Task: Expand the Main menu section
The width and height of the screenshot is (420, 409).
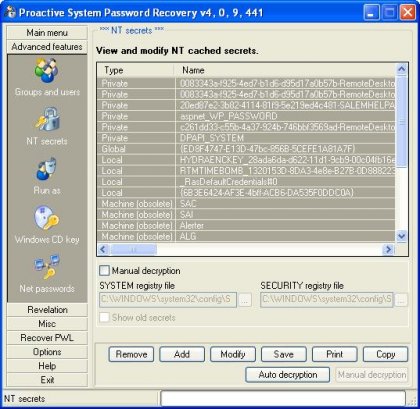Action: click(47, 33)
